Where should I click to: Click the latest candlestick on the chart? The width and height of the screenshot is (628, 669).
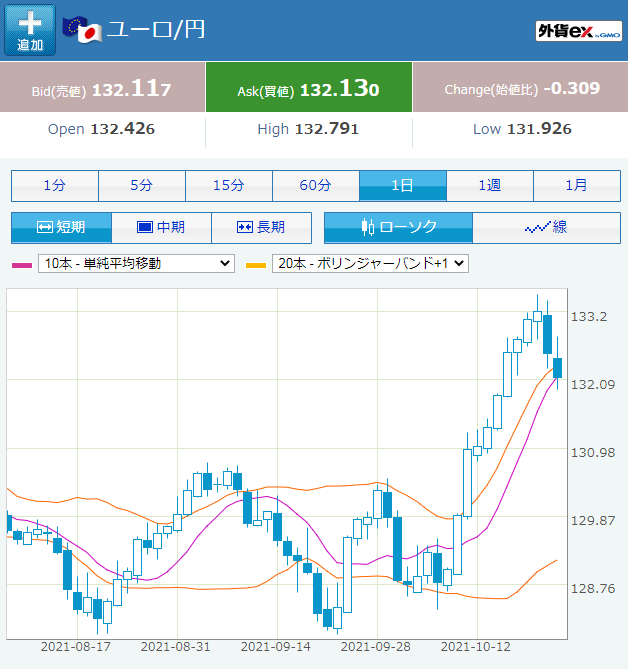tap(557, 368)
